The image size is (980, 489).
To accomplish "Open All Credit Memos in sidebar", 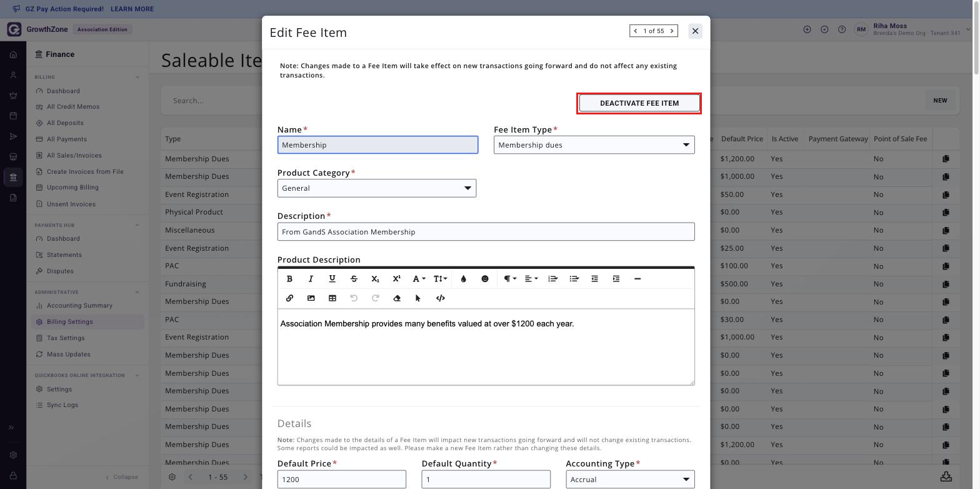I will click(72, 107).
